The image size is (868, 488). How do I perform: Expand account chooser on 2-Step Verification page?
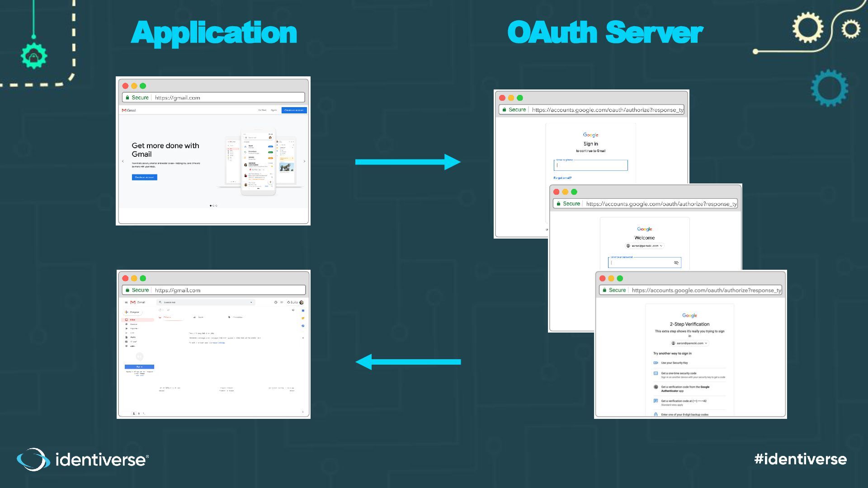pos(689,343)
